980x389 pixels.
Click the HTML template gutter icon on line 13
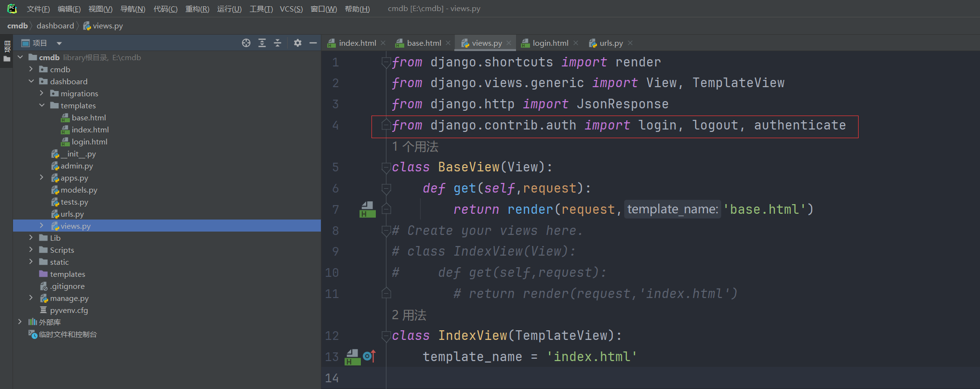coord(353,357)
